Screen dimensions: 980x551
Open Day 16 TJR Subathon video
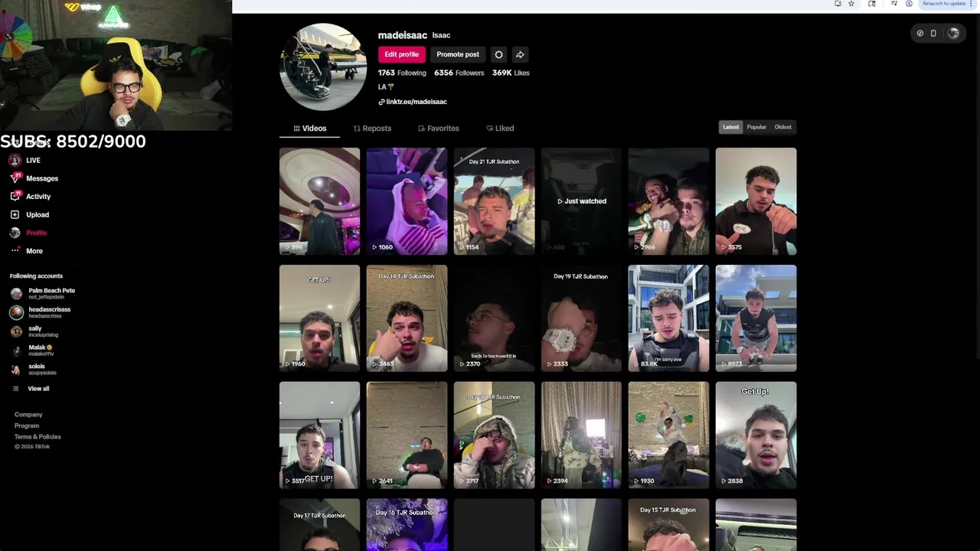[407, 525]
